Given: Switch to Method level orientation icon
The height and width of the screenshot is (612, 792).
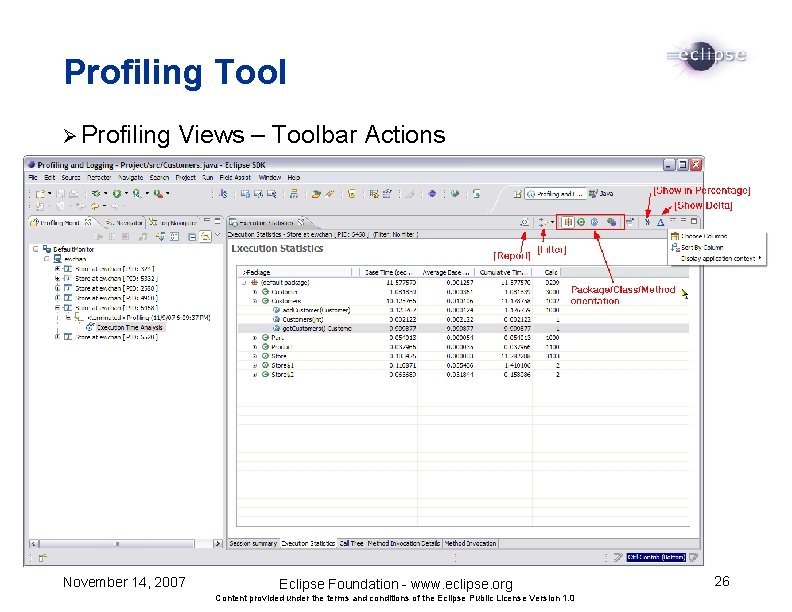Looking at the screenshot, I should (x=595, y=222).
